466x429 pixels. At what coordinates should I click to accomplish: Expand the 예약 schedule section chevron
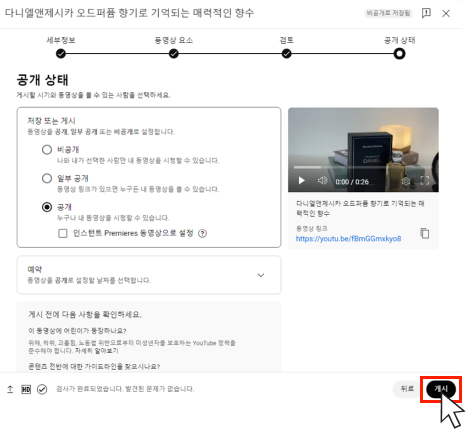[261, 275]
